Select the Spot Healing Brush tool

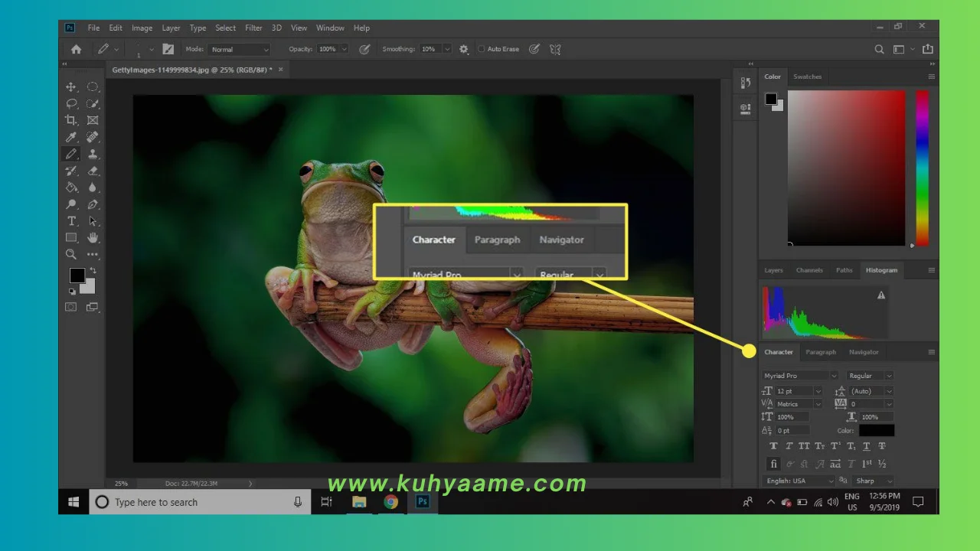click(93, 137)
